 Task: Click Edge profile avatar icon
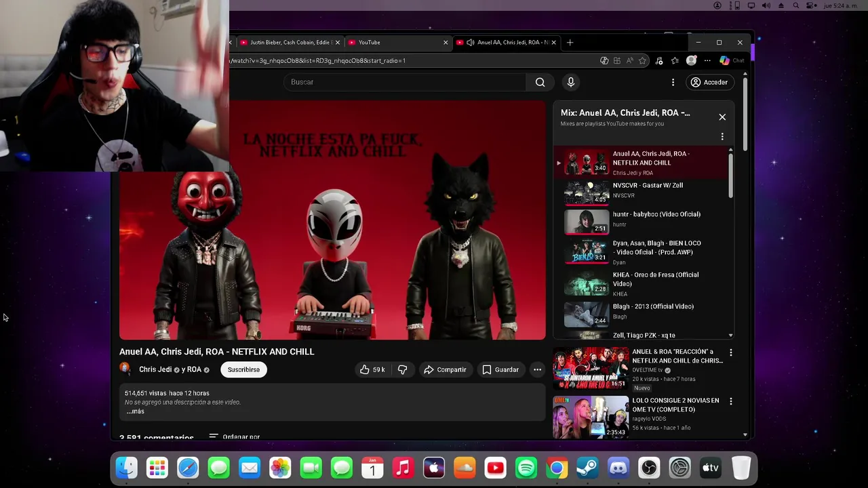coord(691,60)
